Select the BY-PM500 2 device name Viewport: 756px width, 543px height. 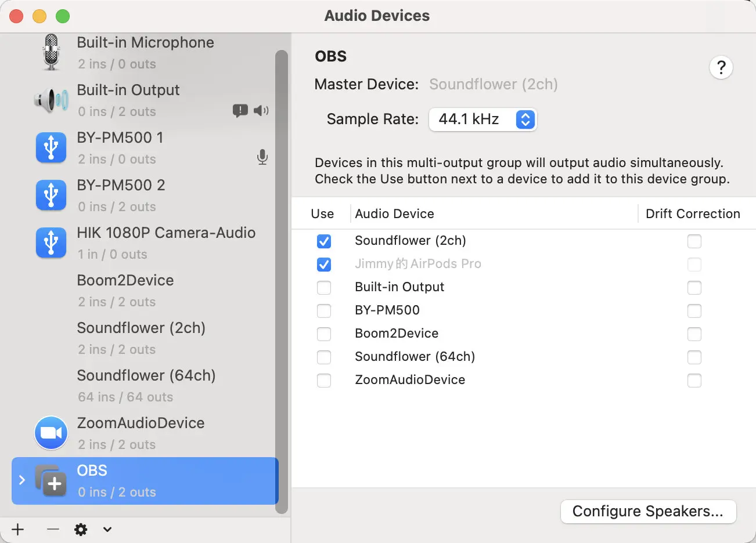tap(121, 185)
